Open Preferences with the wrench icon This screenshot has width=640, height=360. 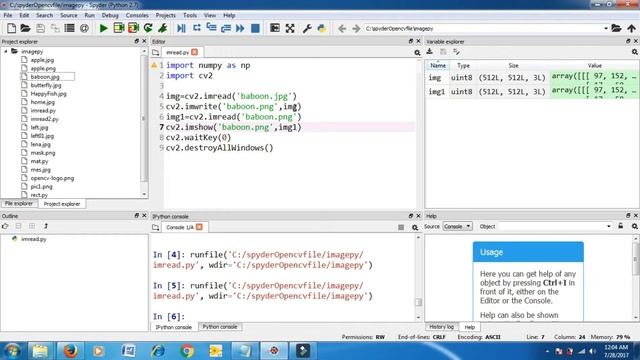307,28
